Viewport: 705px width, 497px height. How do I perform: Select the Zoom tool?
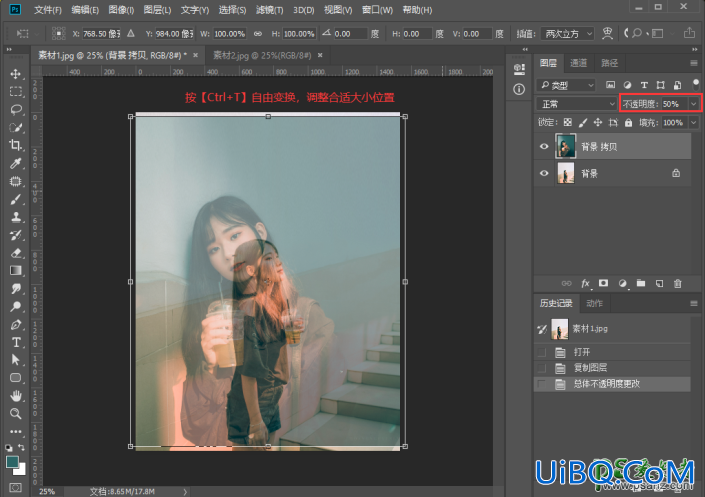coord(16,413)
